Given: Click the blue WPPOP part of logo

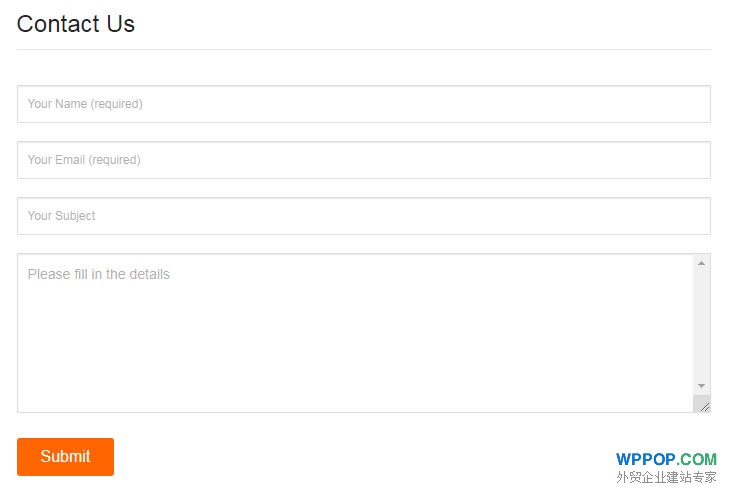Looking at the screenshot, I should 645,459.
